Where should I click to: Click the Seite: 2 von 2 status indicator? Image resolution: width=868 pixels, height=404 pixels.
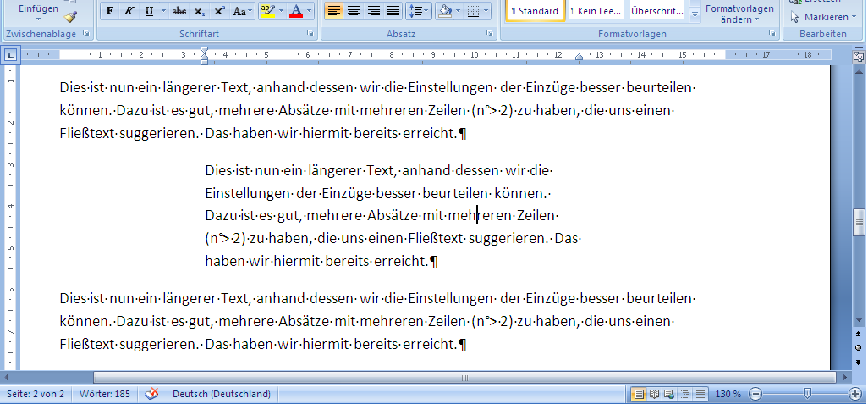pos(36,394)
